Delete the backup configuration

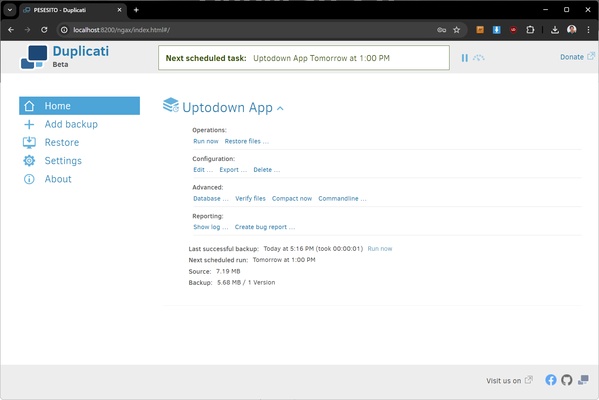point(267,170)
